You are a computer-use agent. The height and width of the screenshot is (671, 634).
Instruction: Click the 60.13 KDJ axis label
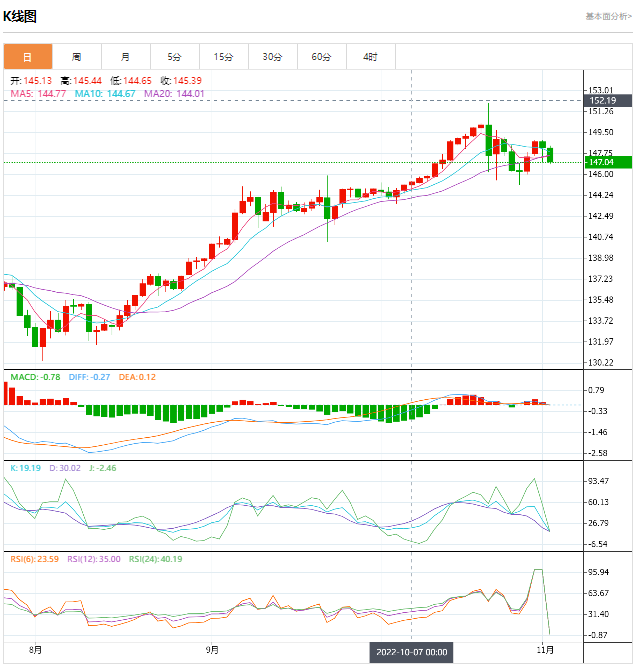point(598,502)
